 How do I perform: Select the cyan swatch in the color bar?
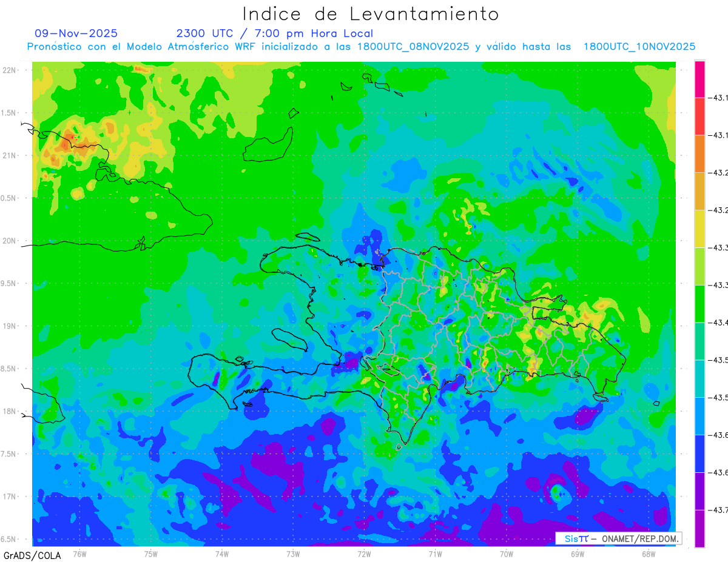(699, 379)
